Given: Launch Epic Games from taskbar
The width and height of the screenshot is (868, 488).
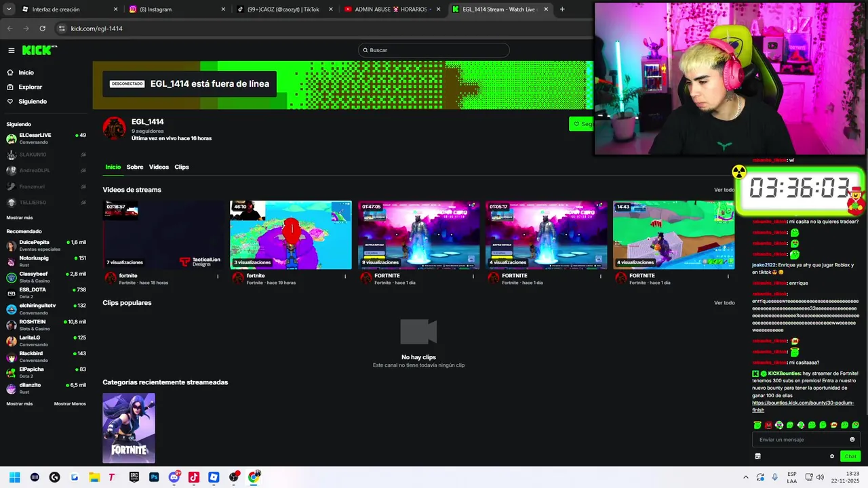Looking at the screenshot, I should click(x=134, y=477).
